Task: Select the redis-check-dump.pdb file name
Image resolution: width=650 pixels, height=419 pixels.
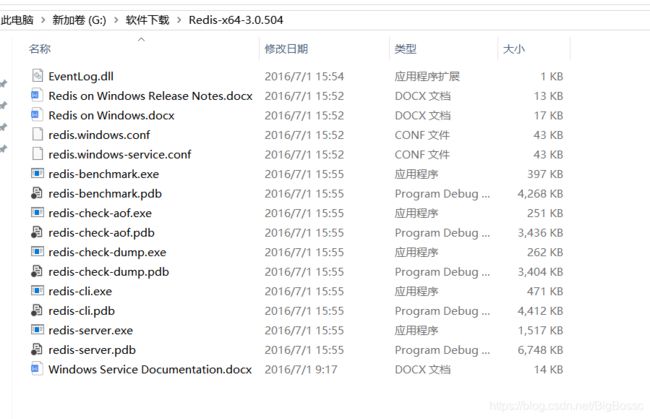Action: coord(109,272)
